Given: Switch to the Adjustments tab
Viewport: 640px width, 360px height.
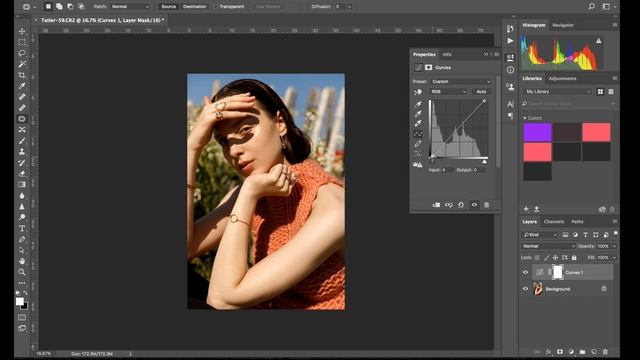Looking at the screenshot, I should point(562,78).
